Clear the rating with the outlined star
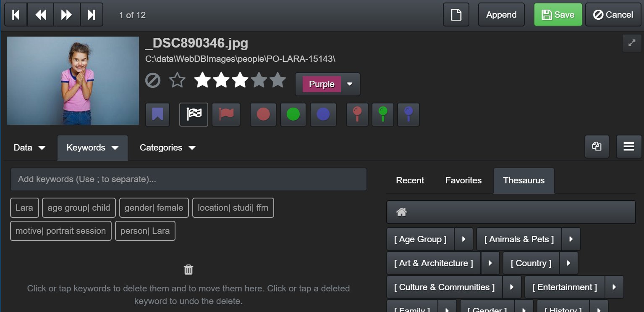This screenshot has height=312, width=644. point(177,80)
